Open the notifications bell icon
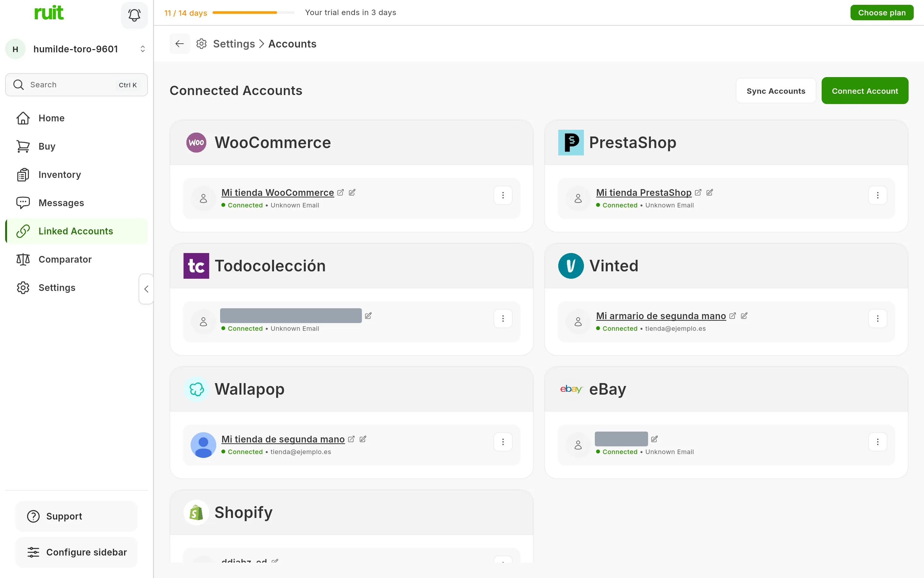The width and height of the screenshot is (924, 578). [x=134, y=15]
